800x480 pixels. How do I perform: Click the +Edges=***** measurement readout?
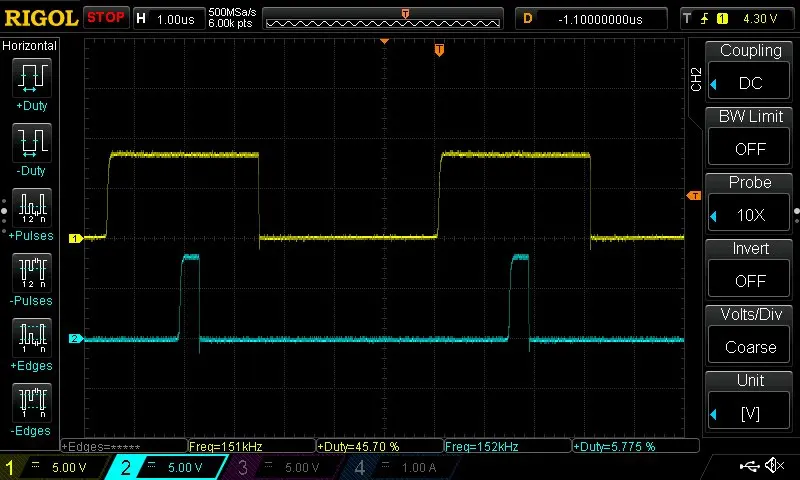tap(124, 446)
